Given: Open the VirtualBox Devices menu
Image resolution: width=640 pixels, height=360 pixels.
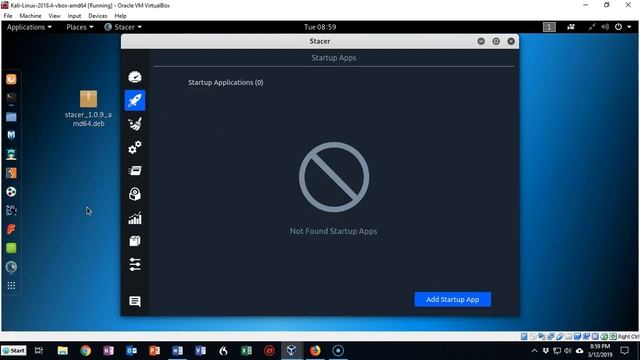Looking at the screenshot, I should 98,16.
